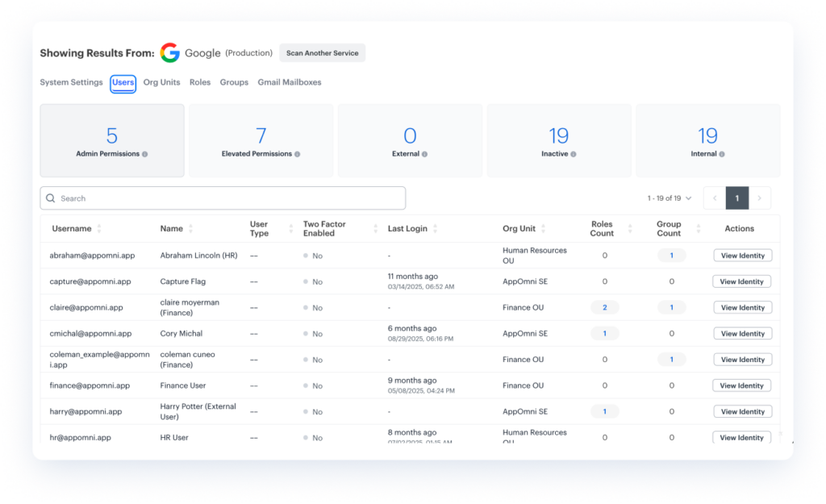The height and width of the screenshot is (504, 826).
Task: Click info icon next to External
Action: pos(425,154)
